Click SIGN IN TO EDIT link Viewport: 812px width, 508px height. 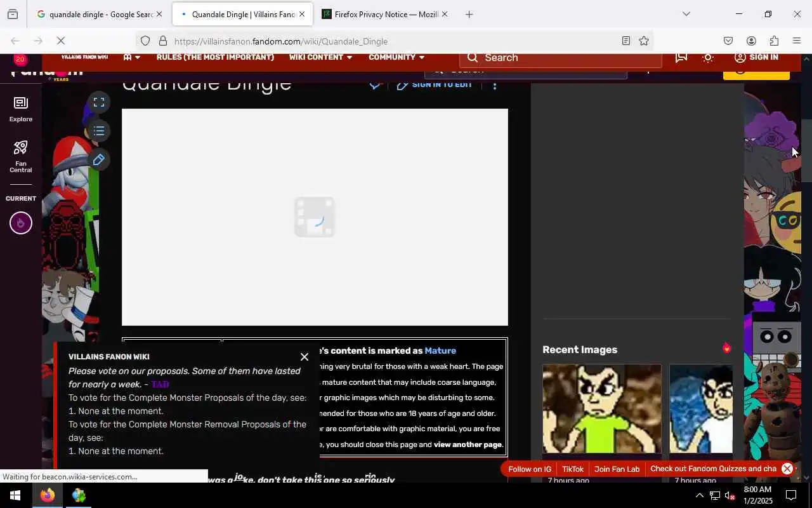tap(435, 84)
